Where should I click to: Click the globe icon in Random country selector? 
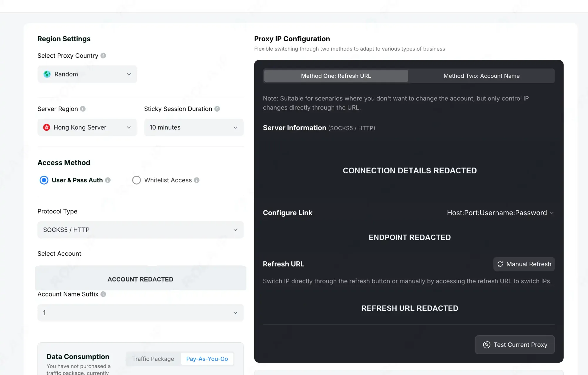[47, 74]
